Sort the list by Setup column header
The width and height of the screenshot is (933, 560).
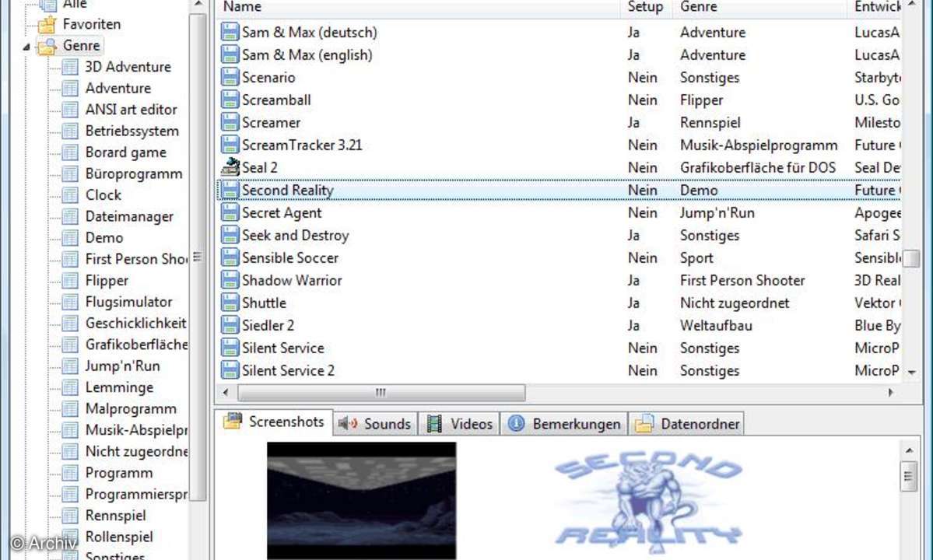click(646, 7)
